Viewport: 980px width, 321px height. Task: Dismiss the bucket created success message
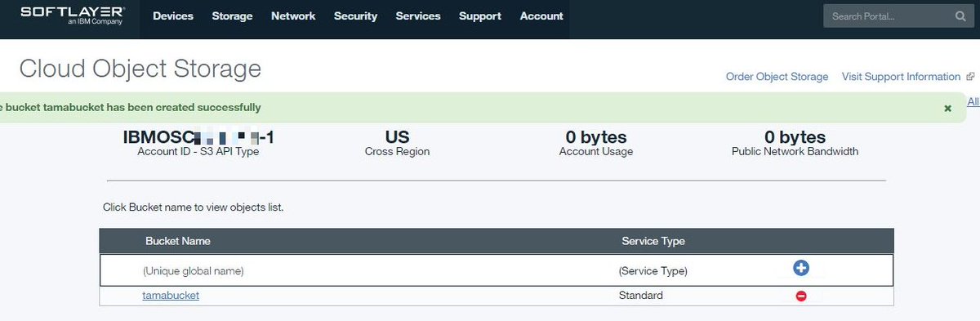point(948,108)
